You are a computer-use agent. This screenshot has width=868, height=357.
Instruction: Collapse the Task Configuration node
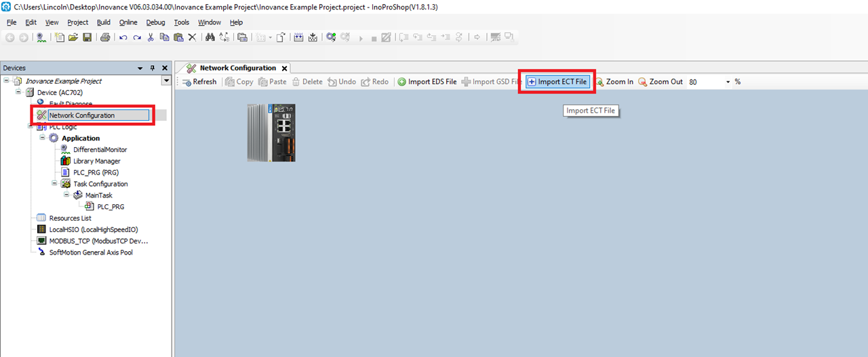tap(55, 183)
